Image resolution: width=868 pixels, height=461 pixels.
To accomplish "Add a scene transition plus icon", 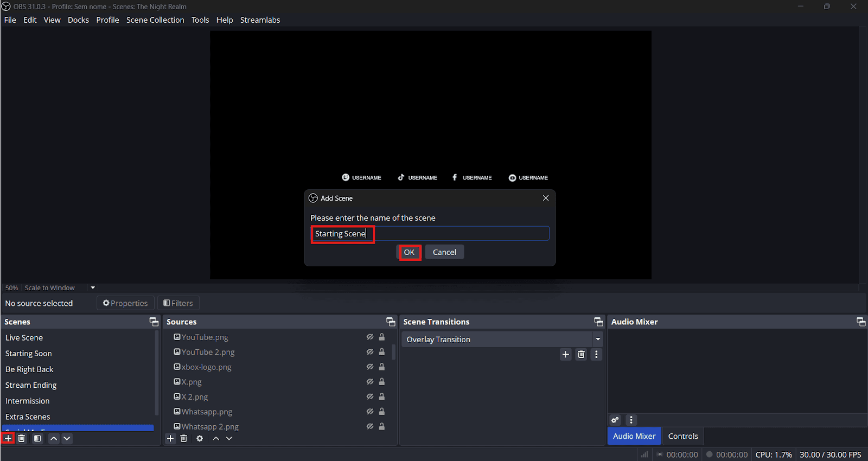I will click(x=566, y=354).
